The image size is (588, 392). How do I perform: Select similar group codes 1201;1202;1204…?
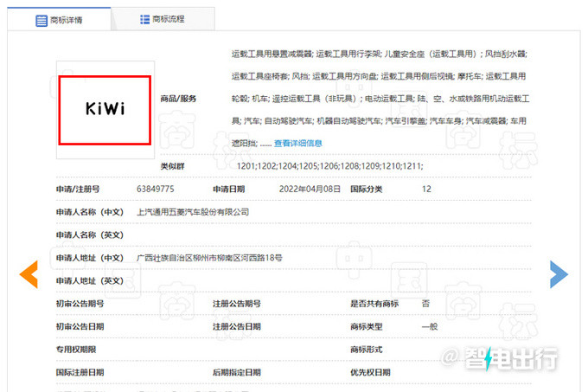pyautogui.click(x=330, y=166)
